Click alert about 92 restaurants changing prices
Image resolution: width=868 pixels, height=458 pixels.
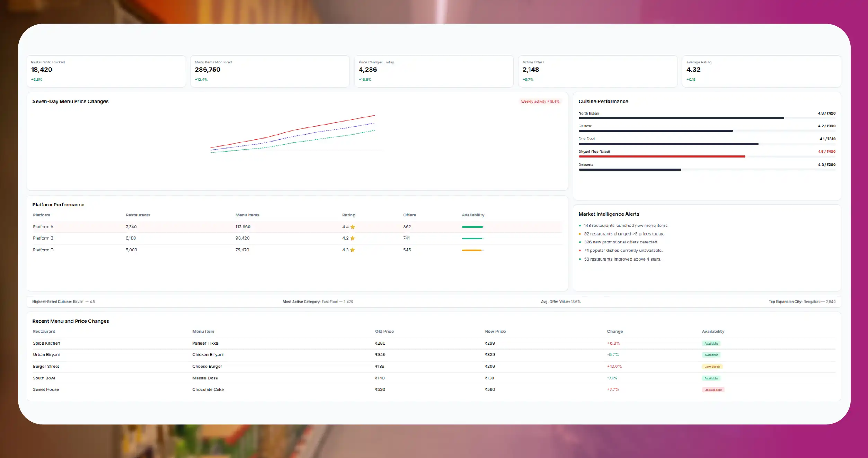click(624, 234)
